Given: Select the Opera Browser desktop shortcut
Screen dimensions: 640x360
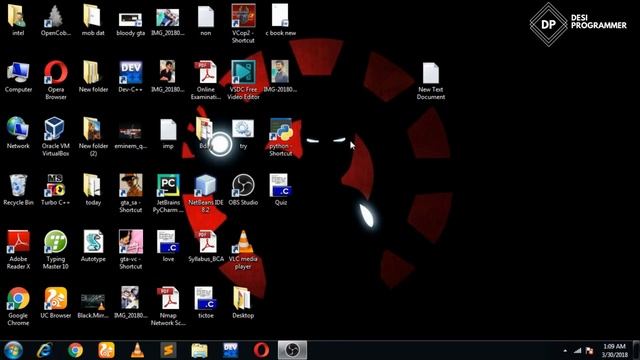Looking at the screenshot, I should tap(56, 73).
